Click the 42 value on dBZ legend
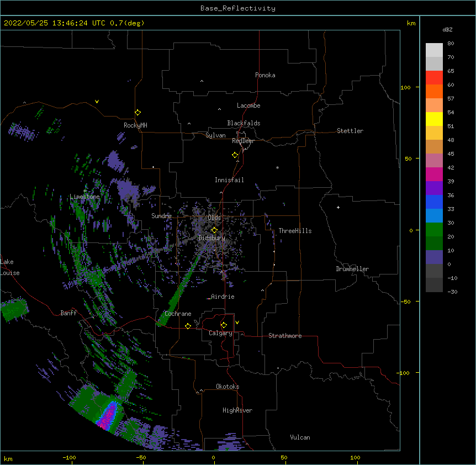The image size is (476, 465). 451,167
